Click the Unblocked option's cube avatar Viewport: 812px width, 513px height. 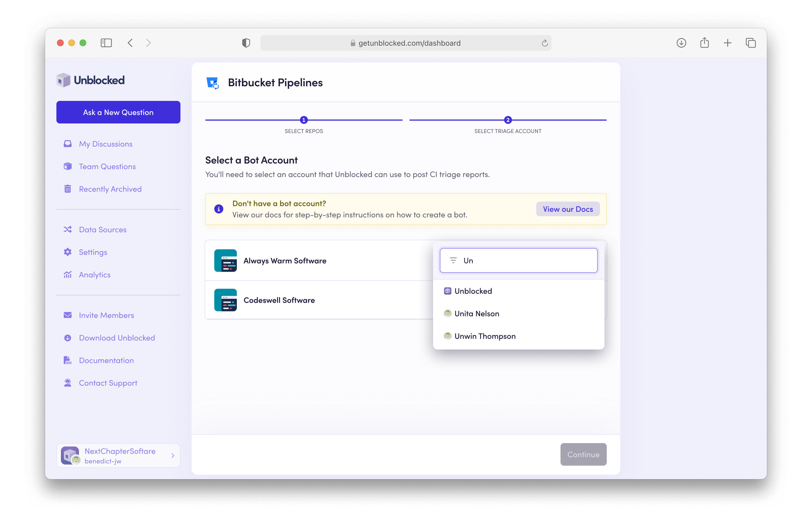point(447,291)
